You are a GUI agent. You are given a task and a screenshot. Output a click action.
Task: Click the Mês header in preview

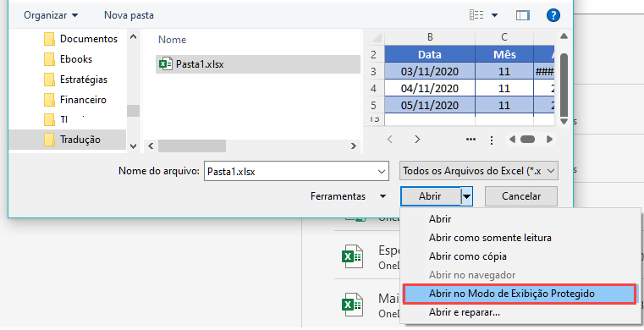(504, 54)
